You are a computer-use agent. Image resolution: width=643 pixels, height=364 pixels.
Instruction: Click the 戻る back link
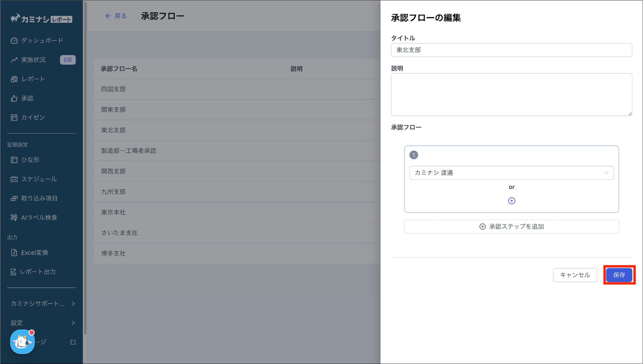click(116, 16)
